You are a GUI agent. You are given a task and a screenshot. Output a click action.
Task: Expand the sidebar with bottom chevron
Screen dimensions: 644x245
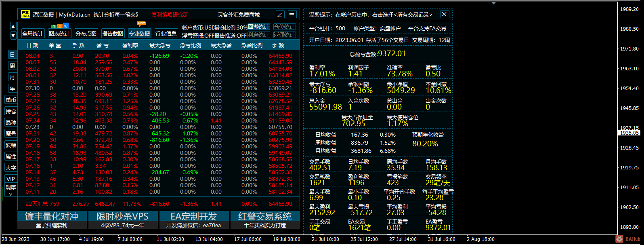11,194
